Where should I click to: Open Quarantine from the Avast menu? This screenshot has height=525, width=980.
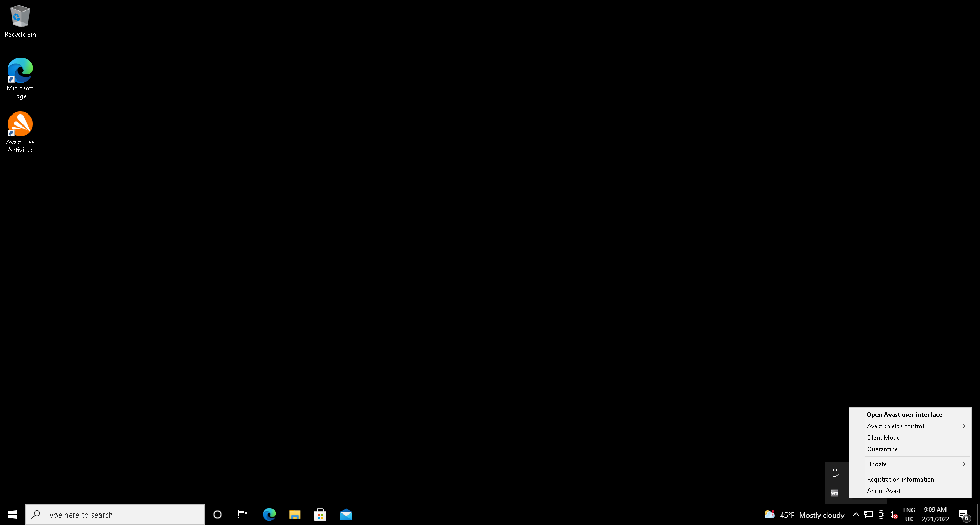pos(910,449)
